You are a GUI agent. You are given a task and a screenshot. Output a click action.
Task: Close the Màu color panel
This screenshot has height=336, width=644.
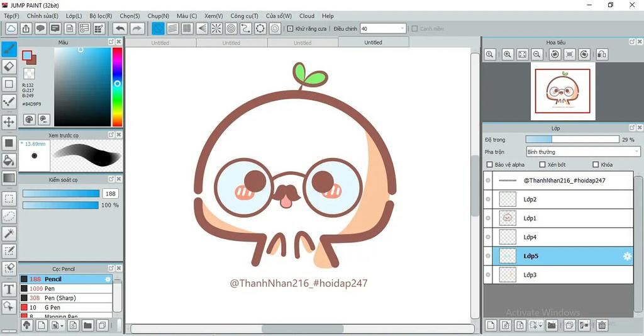click(119, 42)
